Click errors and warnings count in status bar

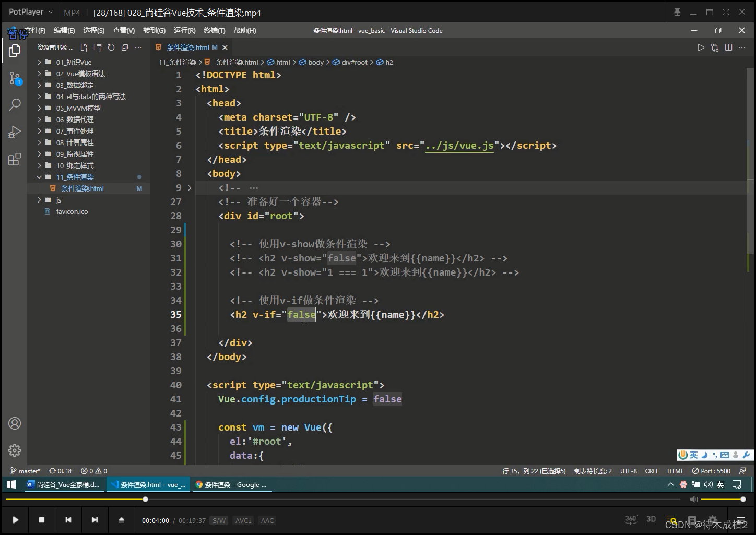click(94, 471)
